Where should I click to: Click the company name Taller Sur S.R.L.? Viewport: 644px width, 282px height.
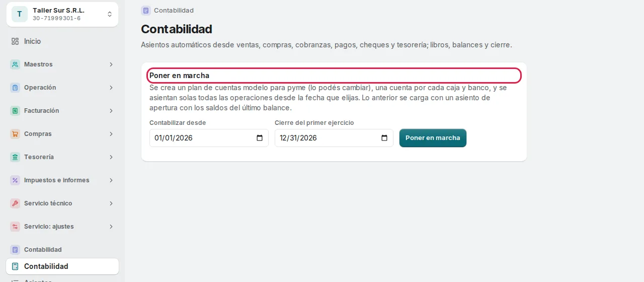click(x=58, y=11)
